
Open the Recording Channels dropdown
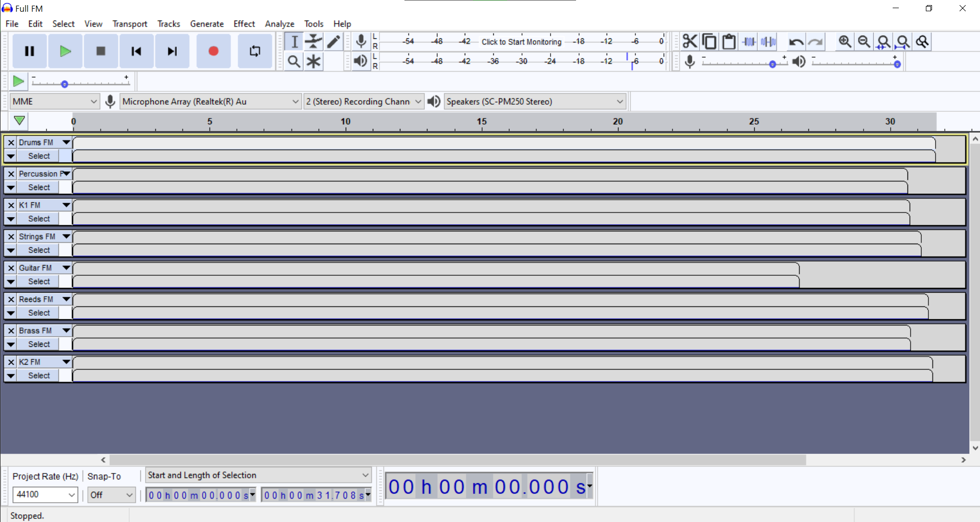tap(364, 101)
